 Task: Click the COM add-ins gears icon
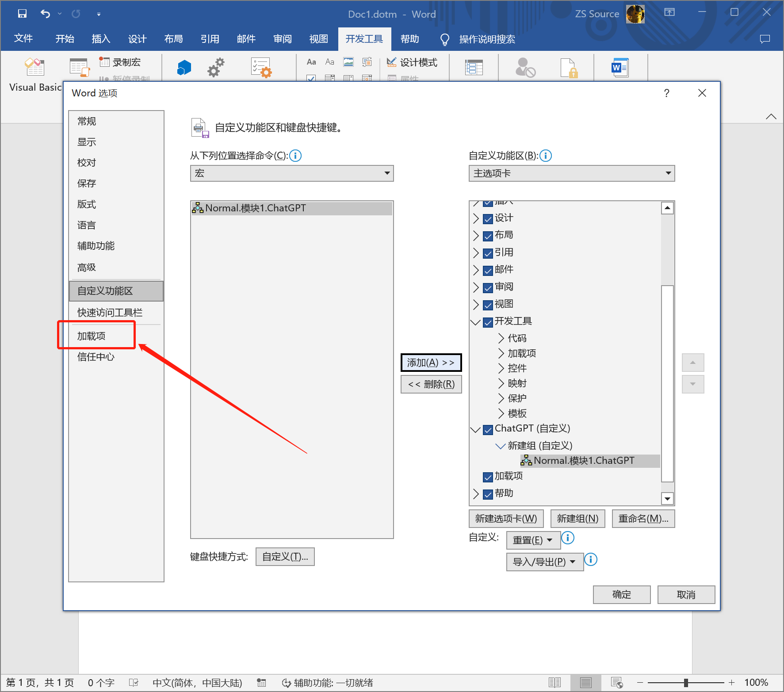216,68
